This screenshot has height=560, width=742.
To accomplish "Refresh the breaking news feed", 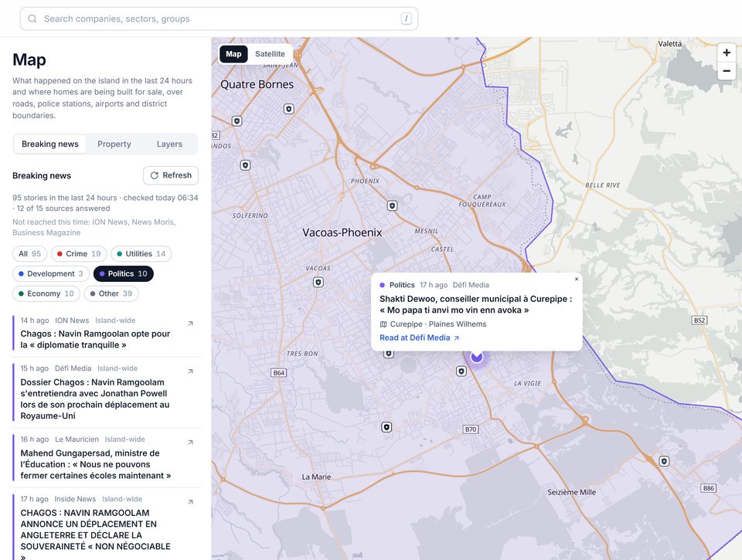I will point(171,175).
